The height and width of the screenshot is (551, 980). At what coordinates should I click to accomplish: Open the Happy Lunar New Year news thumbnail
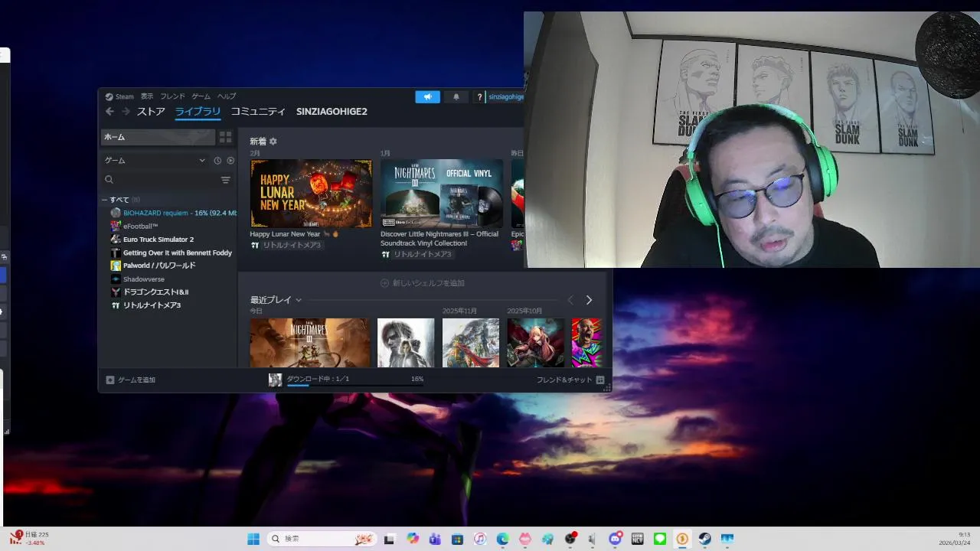click(311, 194)
